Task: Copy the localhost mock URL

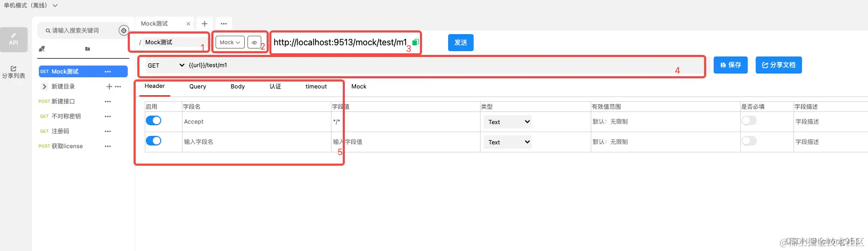Action: (x=416, y=42)
